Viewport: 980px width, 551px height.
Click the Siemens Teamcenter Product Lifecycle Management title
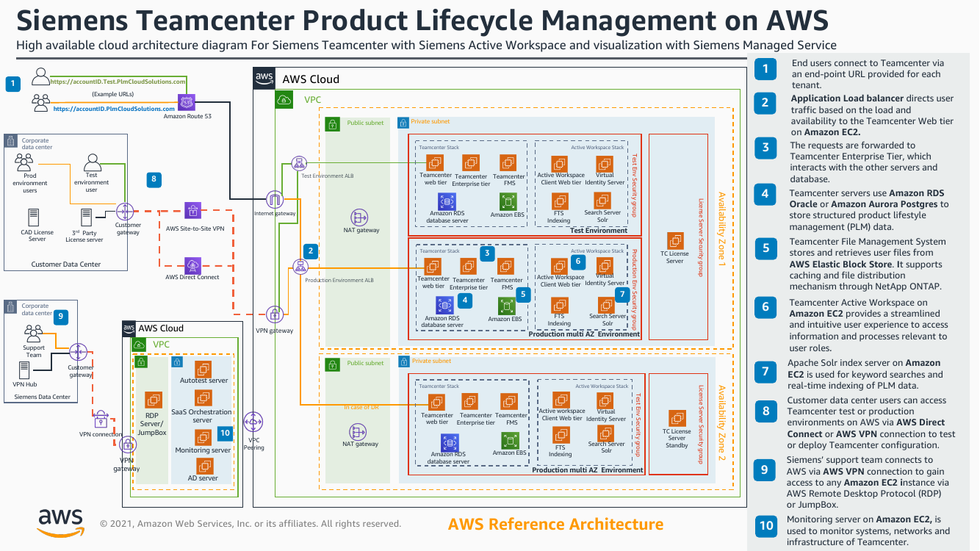coord(422,21)
